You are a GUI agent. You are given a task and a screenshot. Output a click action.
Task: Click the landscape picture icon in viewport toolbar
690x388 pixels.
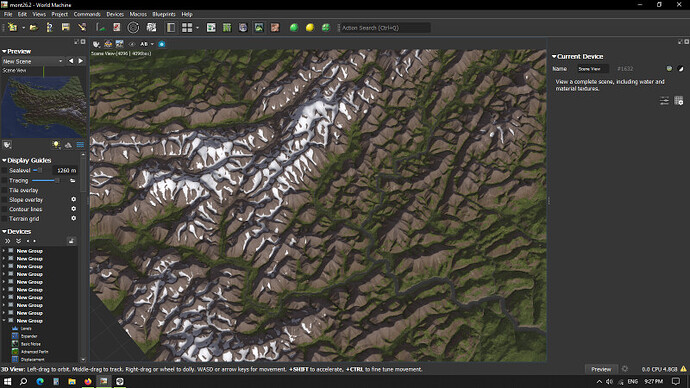point(120,44)
